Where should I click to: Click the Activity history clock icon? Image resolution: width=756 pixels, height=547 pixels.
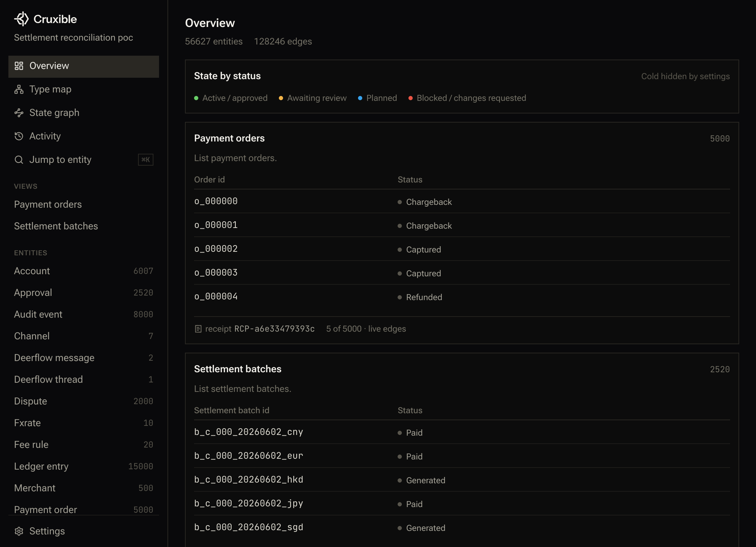tap(19, 136)
